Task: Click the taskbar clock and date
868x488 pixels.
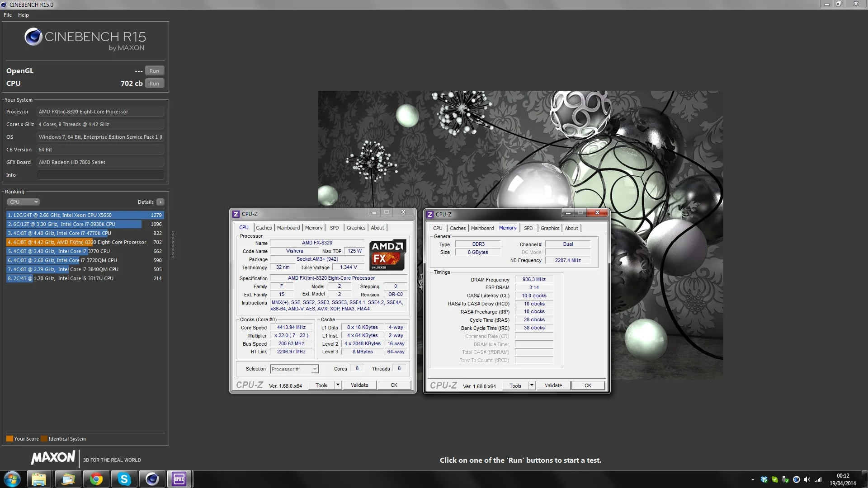Action: [843, 479]
